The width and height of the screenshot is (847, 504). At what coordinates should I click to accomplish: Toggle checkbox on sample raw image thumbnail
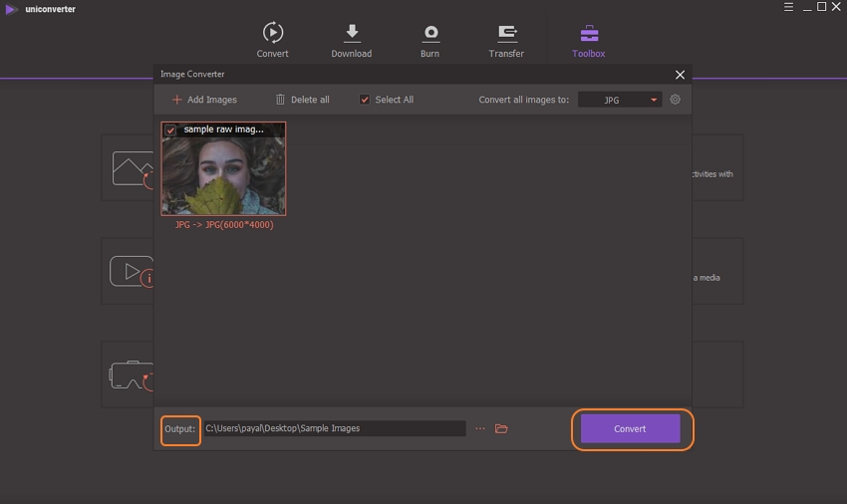[x=171, y=130]
